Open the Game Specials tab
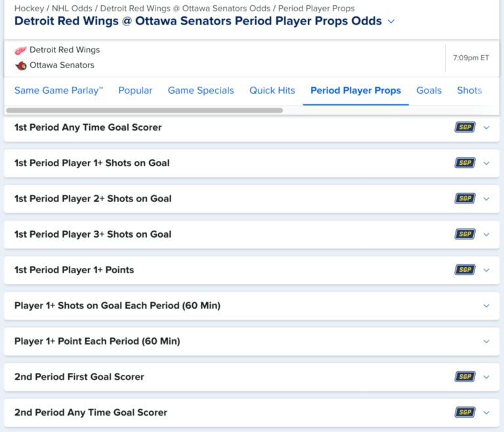Viewport: 504px width, 432px height. point(201,91)
